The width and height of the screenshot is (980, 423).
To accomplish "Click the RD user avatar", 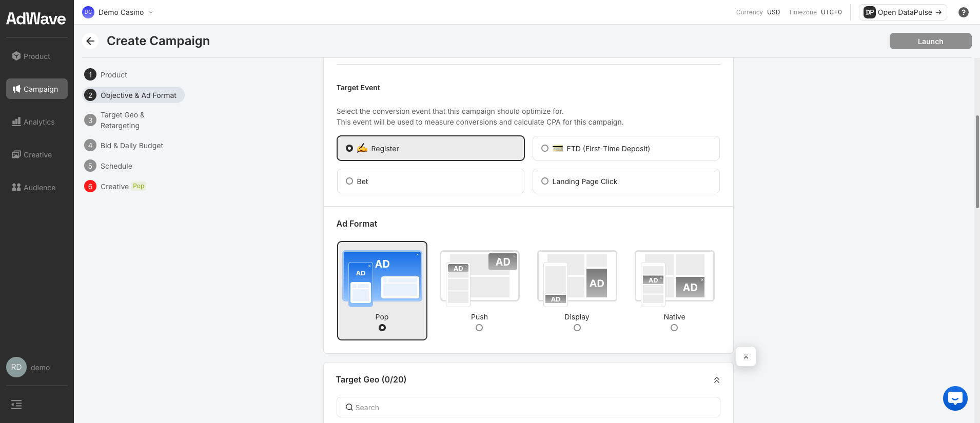I will (x=16, y=367).
